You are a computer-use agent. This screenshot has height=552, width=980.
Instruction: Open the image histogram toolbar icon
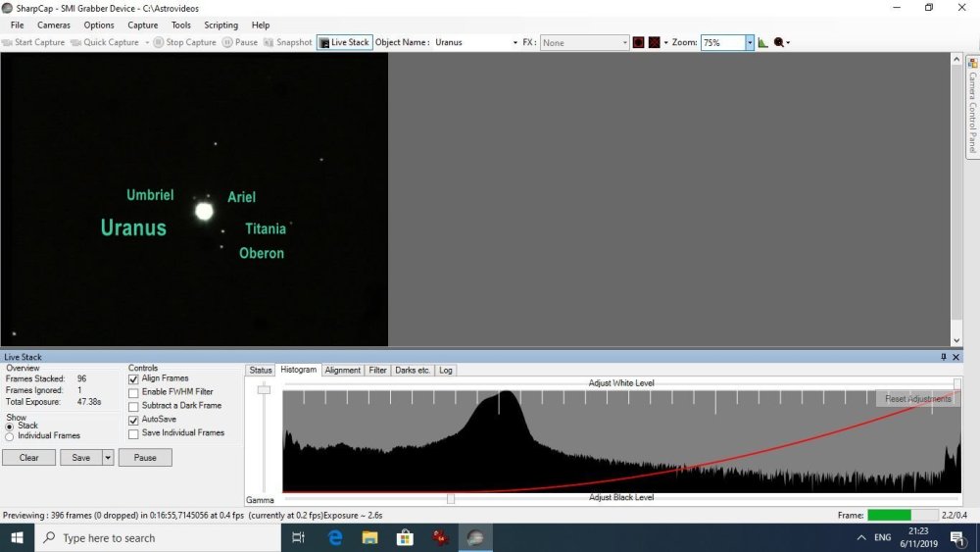click(x=762, y=43)
